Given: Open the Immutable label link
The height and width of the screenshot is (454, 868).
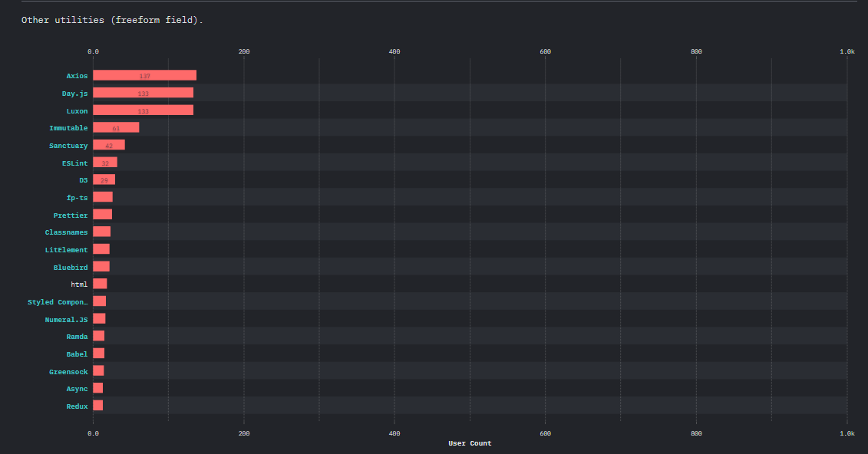Looking at the screenshot, I should click(68, 128).
